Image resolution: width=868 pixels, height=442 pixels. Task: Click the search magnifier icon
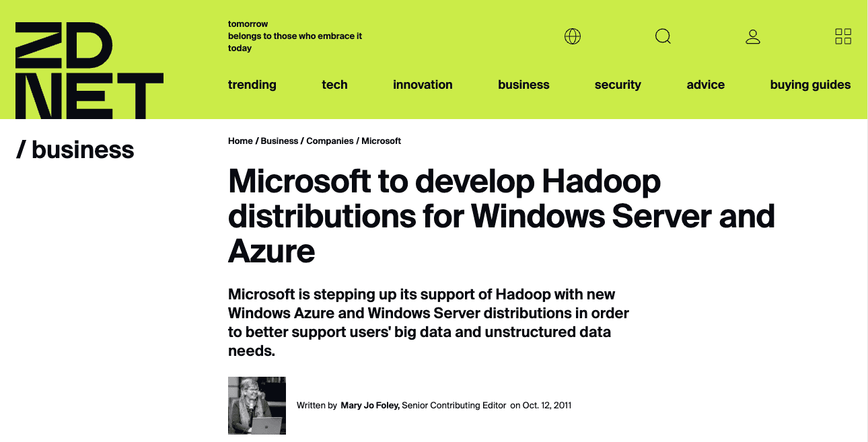coord(663,36)
